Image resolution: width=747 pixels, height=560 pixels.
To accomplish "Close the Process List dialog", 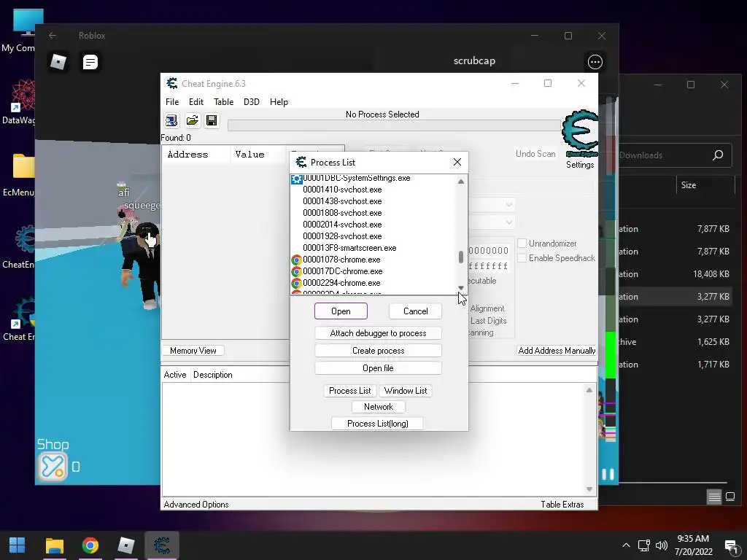I will [457, 162].
